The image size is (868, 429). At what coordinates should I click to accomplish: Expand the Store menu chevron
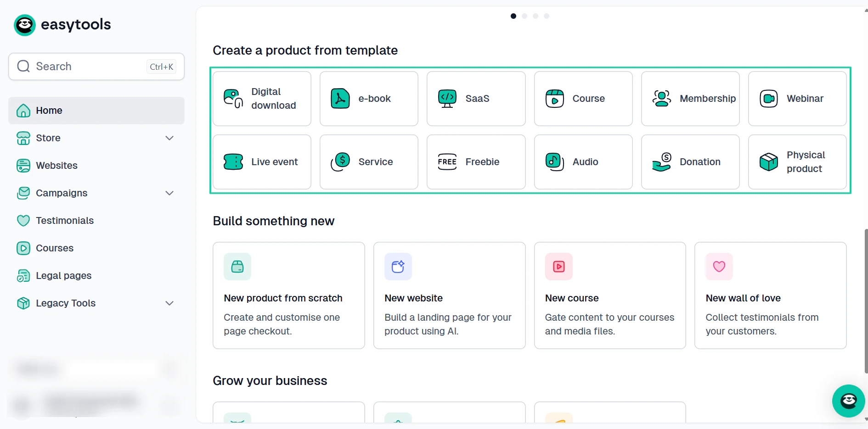(x=169, y=138)
